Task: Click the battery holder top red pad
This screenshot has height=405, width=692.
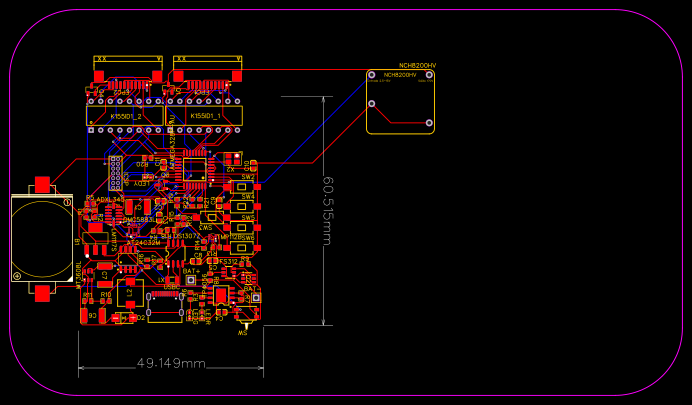Action: [42, 184]
